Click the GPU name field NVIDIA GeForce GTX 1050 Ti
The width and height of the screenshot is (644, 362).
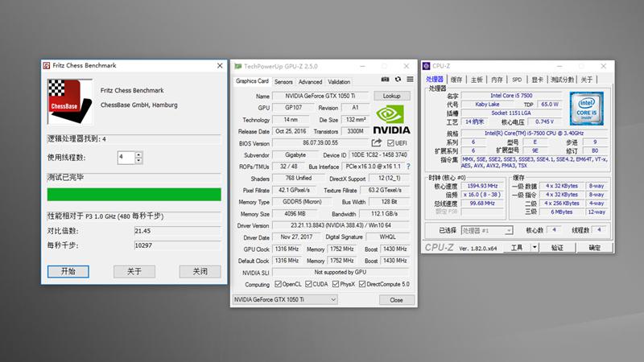320,96
